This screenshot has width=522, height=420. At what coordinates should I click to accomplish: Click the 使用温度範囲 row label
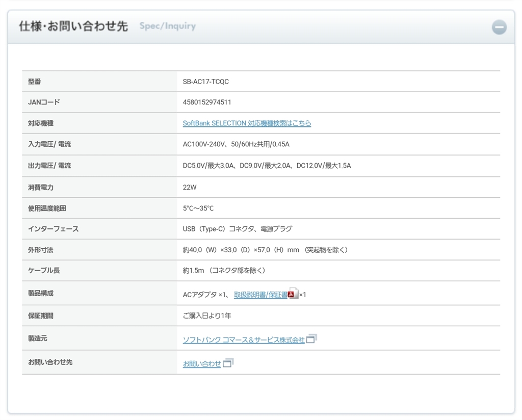[47, 208]
